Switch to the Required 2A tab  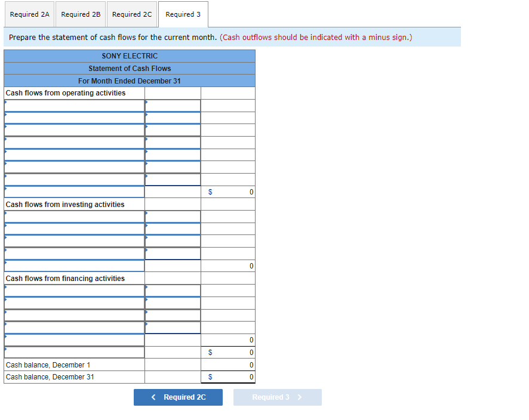click(29, 14)
